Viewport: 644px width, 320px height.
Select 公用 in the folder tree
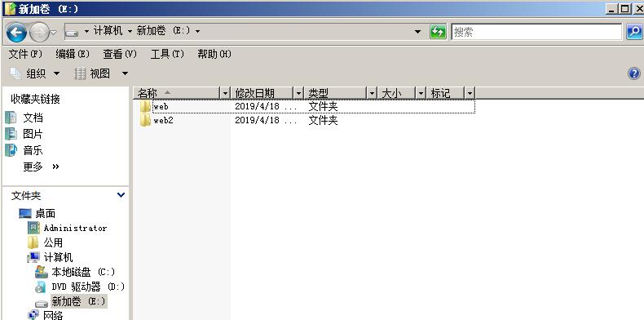click(53, 242)
